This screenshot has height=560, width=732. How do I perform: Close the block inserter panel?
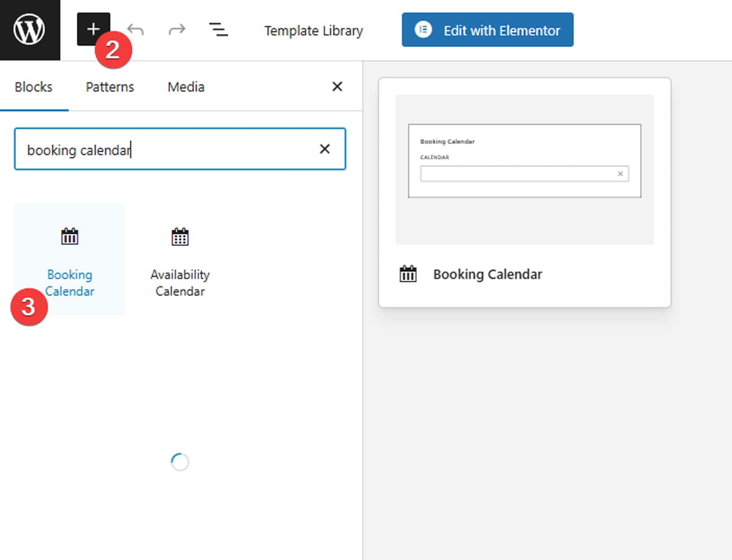(x=337, y=86)
